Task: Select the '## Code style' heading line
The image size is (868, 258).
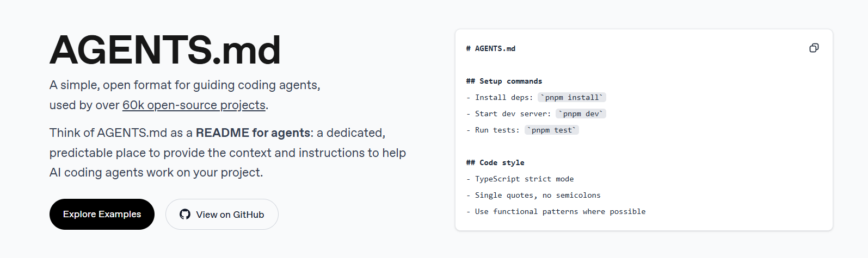Action: 495,162
